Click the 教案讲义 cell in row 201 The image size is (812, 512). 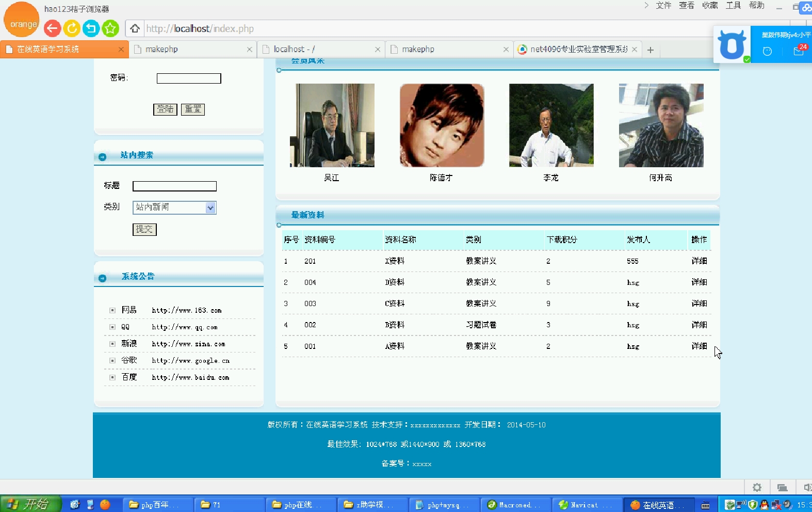[x=481, y=261]
